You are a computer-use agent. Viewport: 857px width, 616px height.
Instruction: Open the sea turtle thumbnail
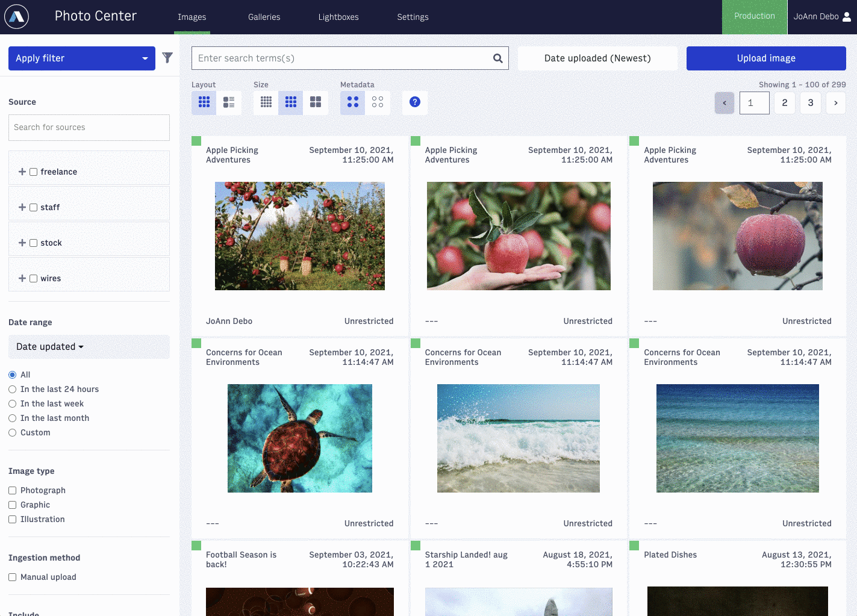(300, 438)
